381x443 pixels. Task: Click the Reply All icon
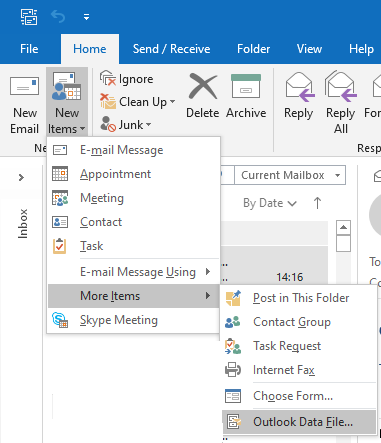(341, 87)
